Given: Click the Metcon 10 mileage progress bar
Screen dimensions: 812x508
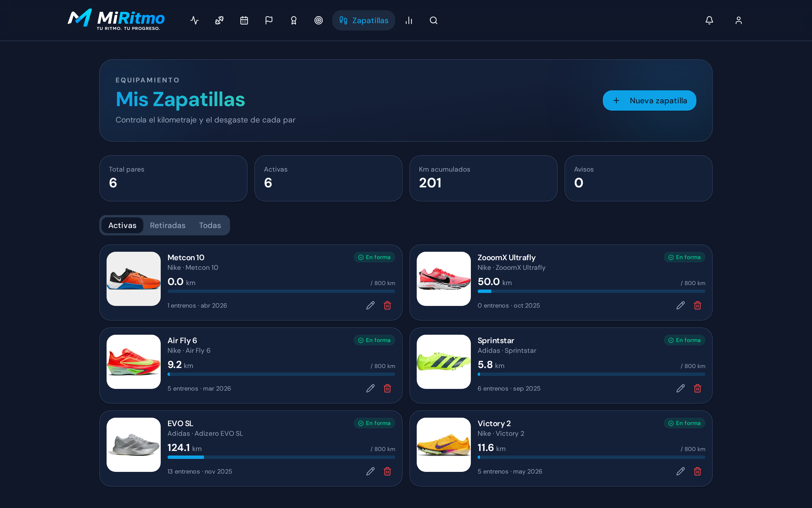Looking at the screenshot, I should click(281, 291).
